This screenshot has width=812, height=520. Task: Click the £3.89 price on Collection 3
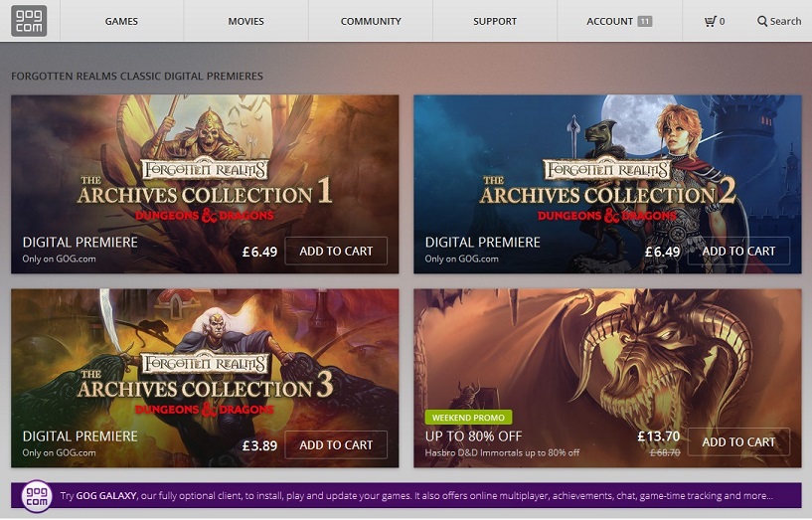pos(260,445)
